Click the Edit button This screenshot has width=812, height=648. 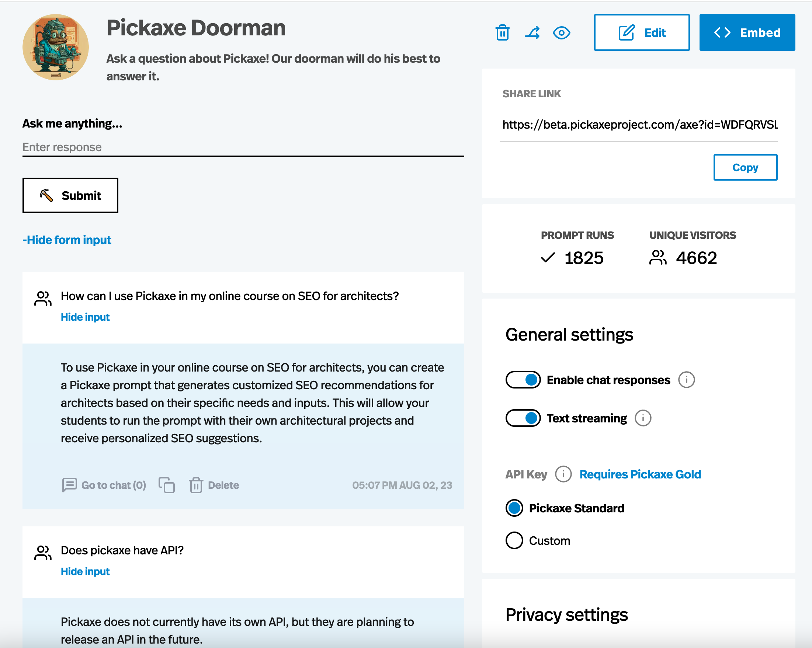tap(641, 33)
